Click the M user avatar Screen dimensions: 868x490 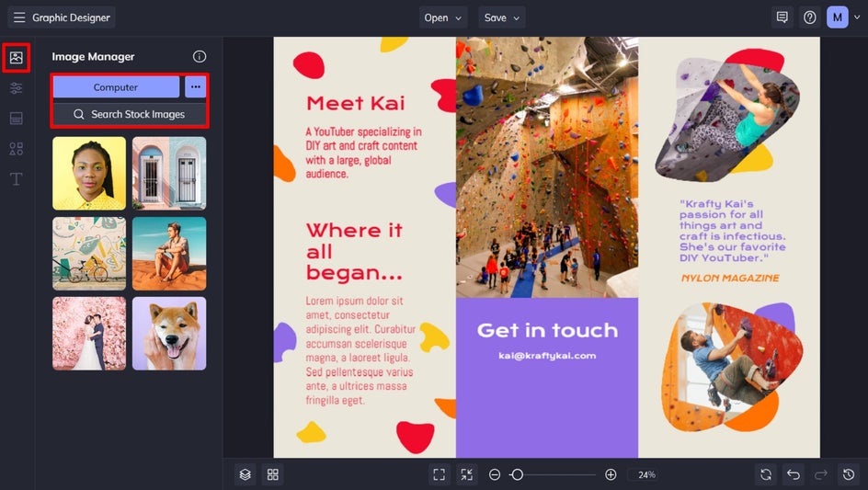(x=838, y=17)
